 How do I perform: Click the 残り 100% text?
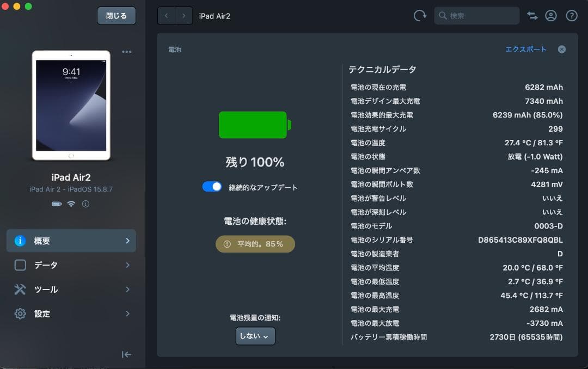(255, 162)
